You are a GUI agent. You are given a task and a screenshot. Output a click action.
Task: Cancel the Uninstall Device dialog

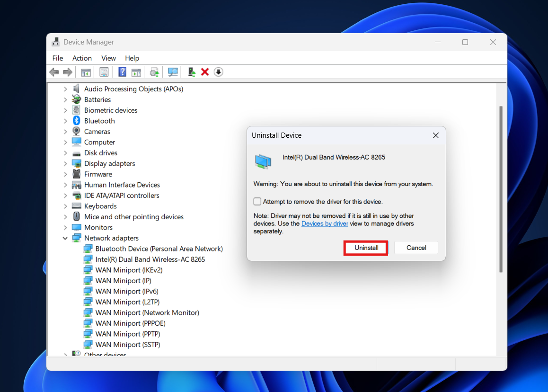point(416,248)
